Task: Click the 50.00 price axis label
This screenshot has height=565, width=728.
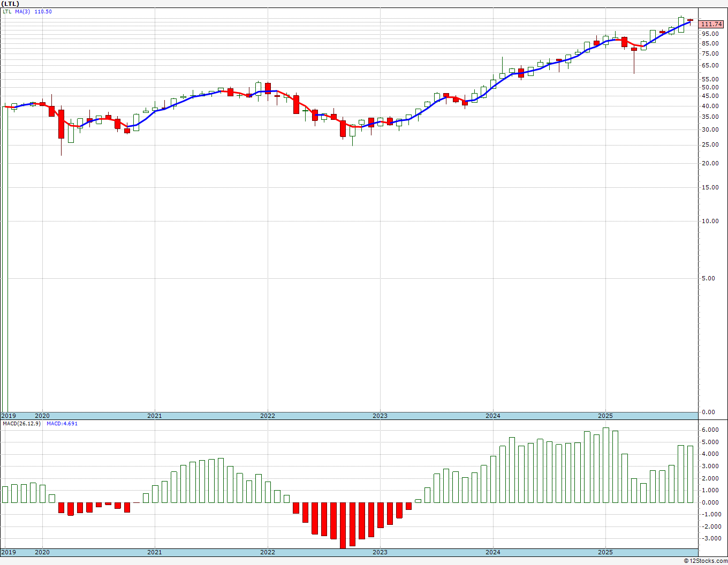Action: 709,87
